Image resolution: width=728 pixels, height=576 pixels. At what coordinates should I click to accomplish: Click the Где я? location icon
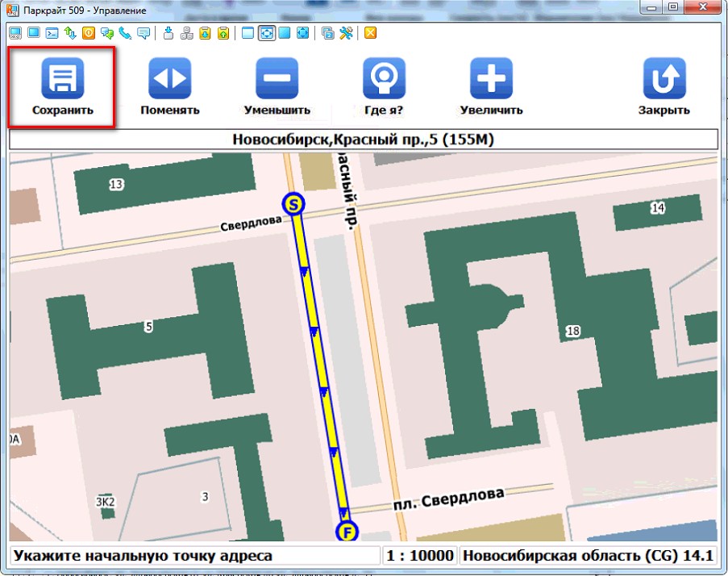click(x=384, y=87)
